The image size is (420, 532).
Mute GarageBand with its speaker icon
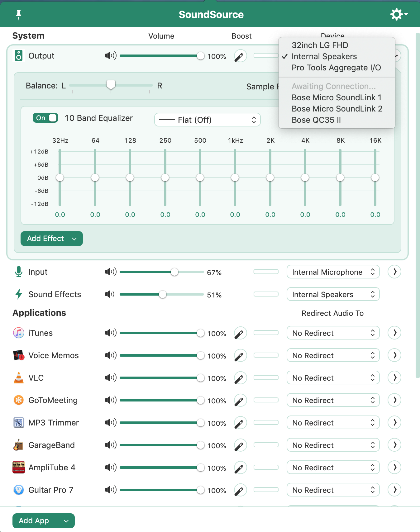pyautogui.click(x=111, y=445)
